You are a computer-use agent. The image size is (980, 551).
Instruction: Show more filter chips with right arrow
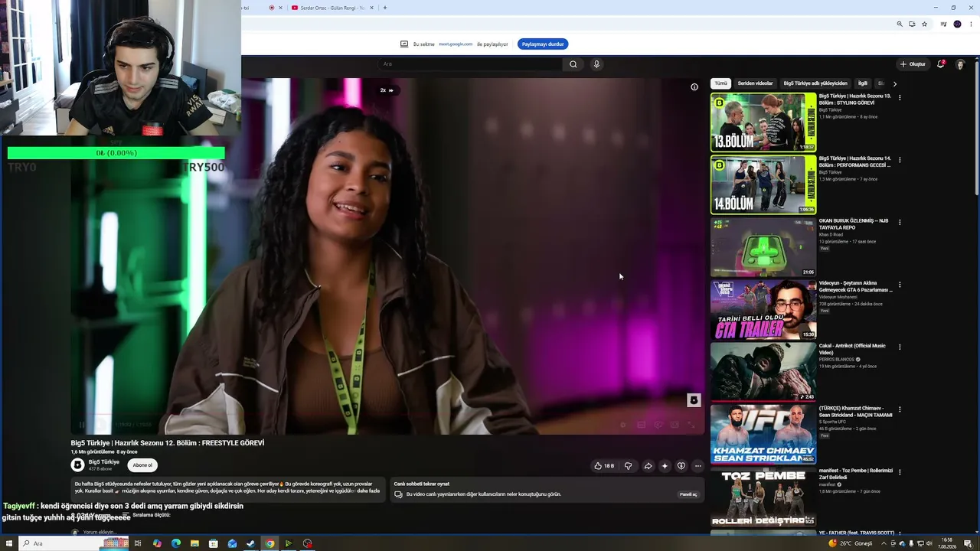894,83
